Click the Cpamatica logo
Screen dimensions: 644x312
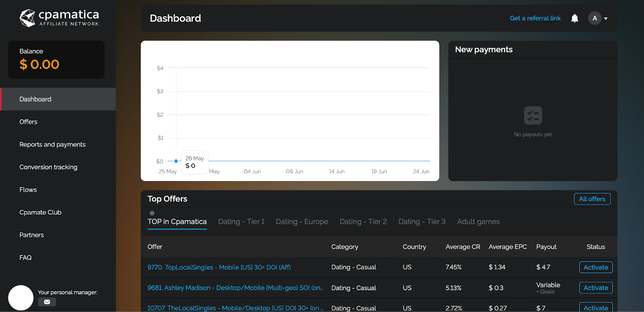59,18
